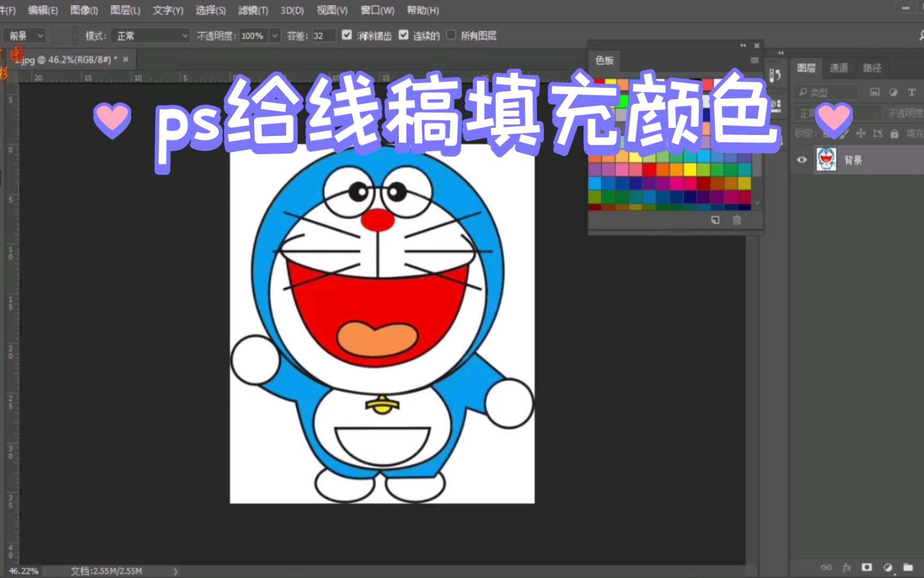Click the opacity field showing 100%
Viewport: 924px width, 578px height.
pos(254,35)
